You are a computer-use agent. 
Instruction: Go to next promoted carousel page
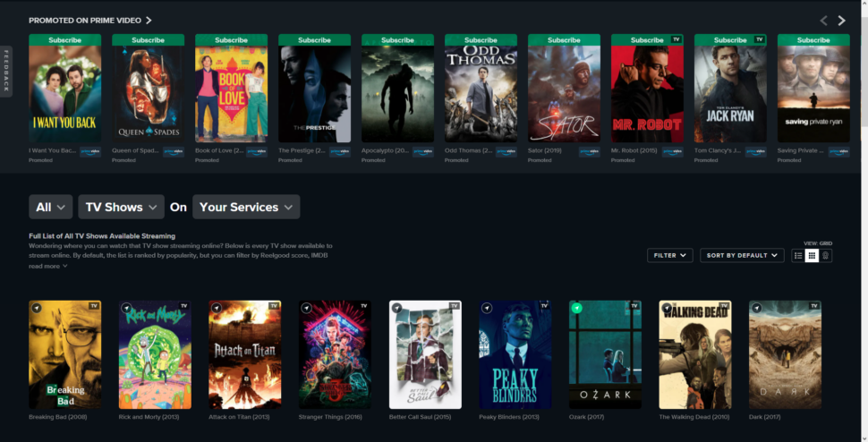[x=841, y=21]
